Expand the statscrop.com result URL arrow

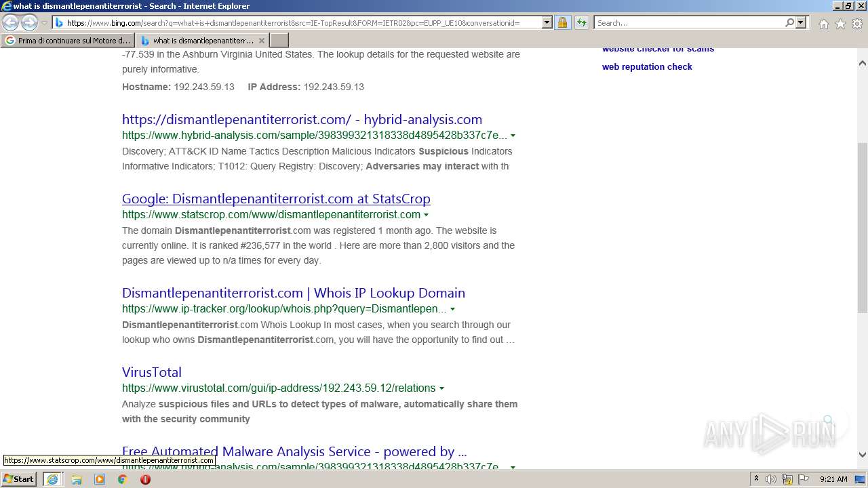(426, 215)
